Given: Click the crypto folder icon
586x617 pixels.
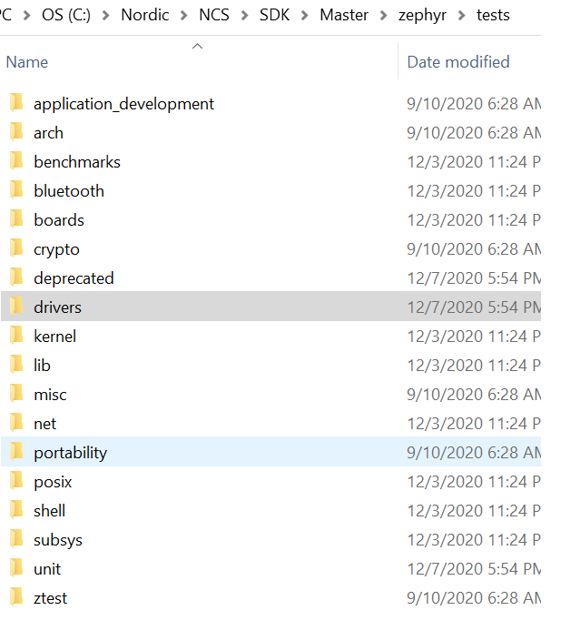Looking at the screenshot, I should coord(17,249).
